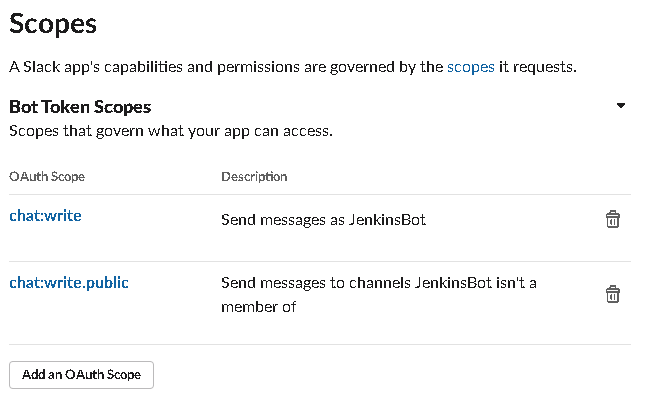Collapse the Bot Token Scopes section arrow

(621, 106)
